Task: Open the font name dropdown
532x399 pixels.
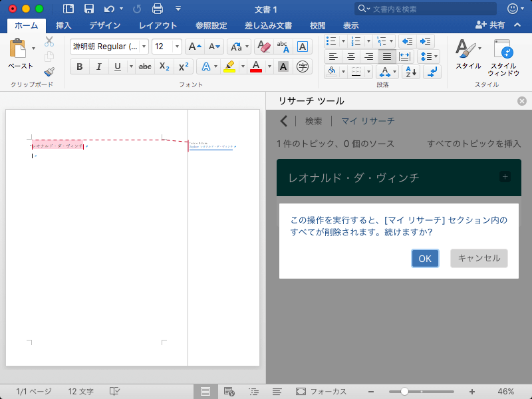Action: (144, 46)
